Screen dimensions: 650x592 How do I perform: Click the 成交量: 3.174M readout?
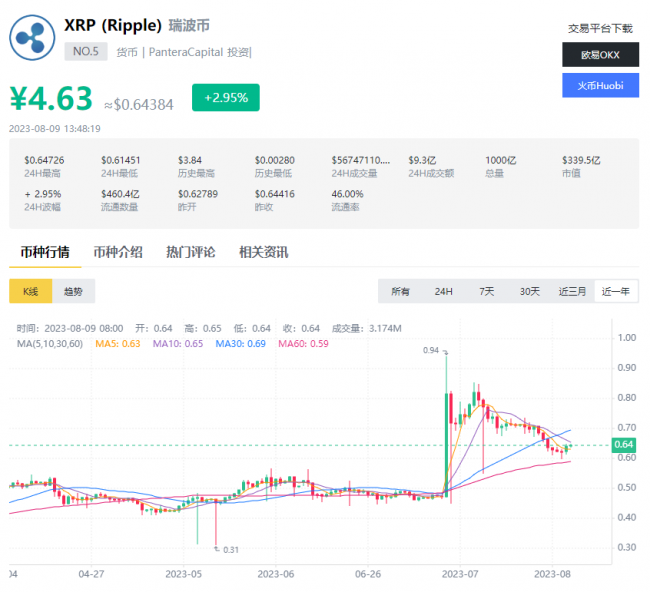[366, 329]
